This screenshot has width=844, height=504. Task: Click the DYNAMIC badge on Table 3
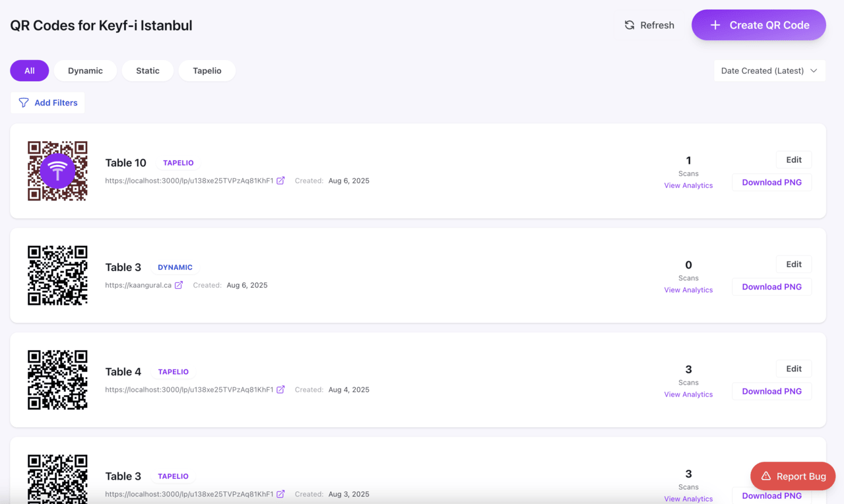[x=175, y=267]
